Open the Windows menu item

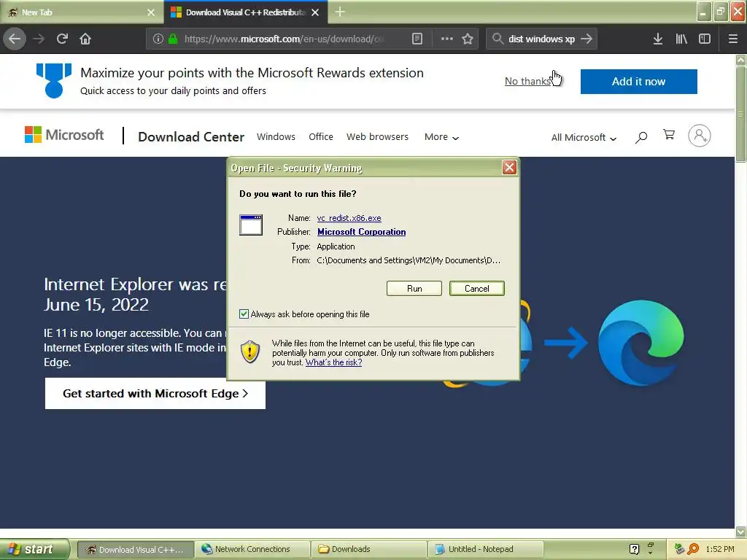(x=276, y=136)
